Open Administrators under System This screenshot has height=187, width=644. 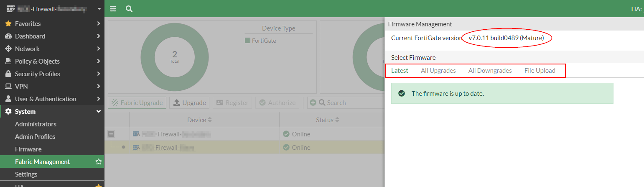(x=36, y=124)
